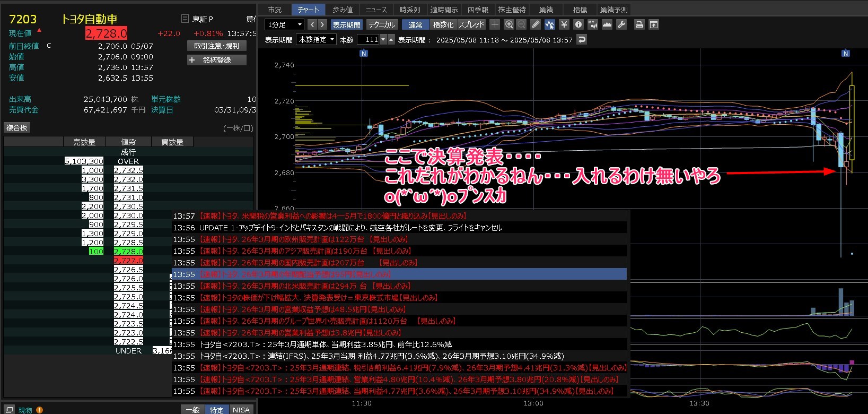This screenshot has height=414, width=868.
Task: Go to the previous chart period arrow
Action: point(312,24)
